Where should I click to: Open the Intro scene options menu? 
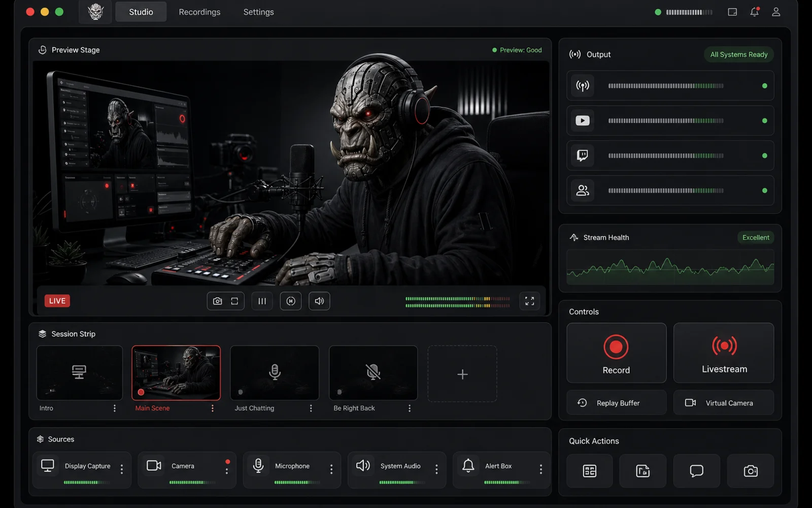point(115,408)
